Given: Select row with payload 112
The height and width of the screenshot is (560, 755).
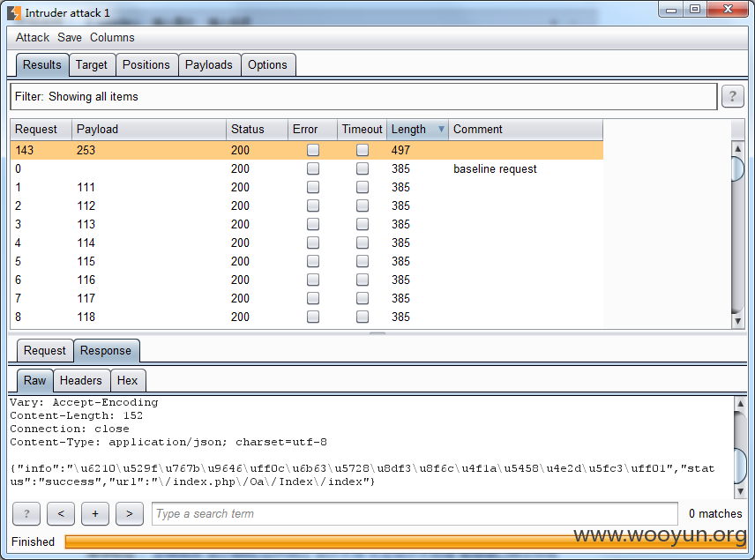Looking at the screenshot, I should (306, 205).
